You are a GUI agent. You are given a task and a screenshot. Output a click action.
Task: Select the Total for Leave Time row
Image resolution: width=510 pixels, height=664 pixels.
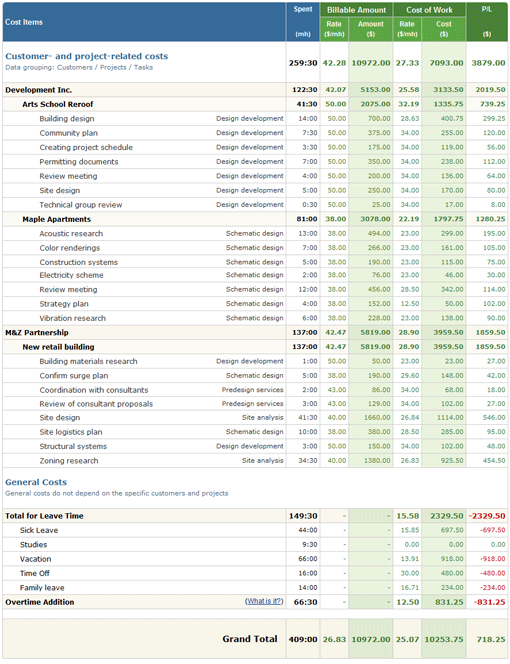click(x=255, y=516)
